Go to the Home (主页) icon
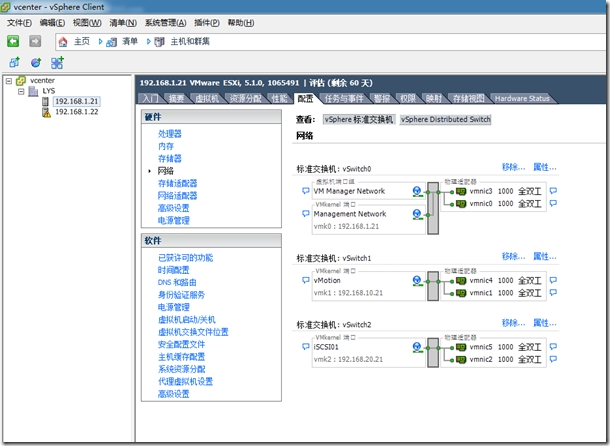 click(63, 42)
